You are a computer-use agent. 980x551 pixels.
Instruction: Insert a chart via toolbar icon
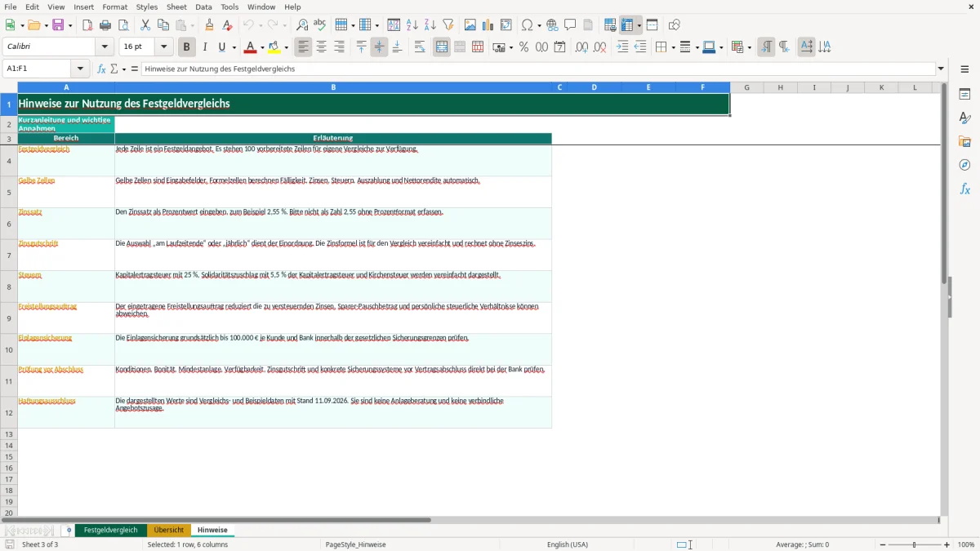coord(488,25)
